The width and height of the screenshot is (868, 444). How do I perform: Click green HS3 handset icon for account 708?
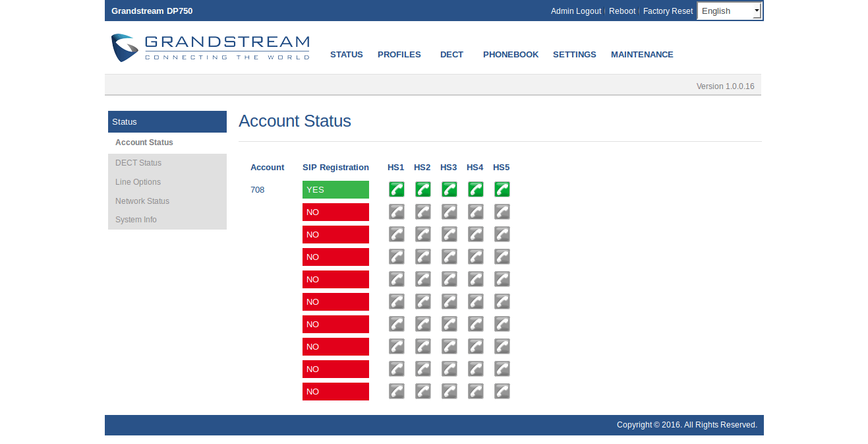(449, 189)
